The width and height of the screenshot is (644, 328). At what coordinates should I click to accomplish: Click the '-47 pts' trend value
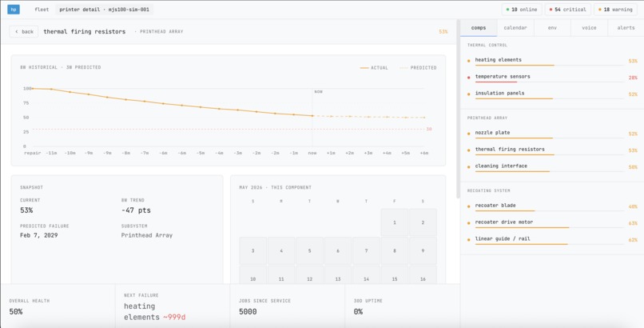coord(136,210)
